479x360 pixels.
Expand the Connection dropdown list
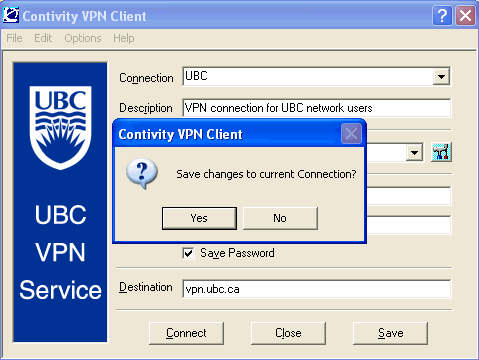(x=441, y=77)
